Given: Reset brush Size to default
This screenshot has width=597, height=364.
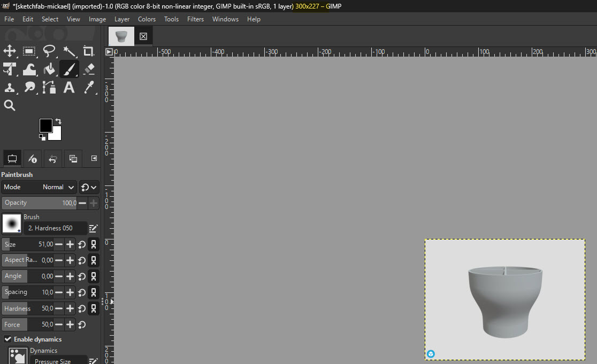Looking at the screenshot, I should (82, 244).
